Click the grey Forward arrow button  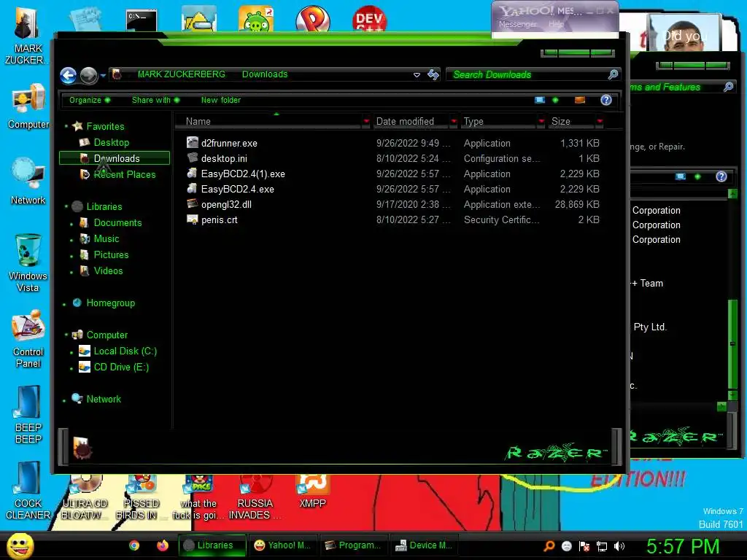(88, 75)
